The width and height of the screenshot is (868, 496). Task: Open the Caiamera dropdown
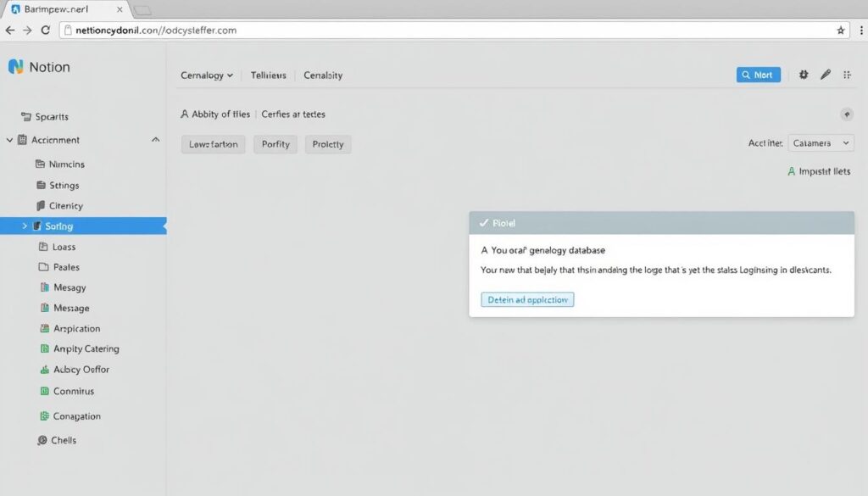click(821, 142)
